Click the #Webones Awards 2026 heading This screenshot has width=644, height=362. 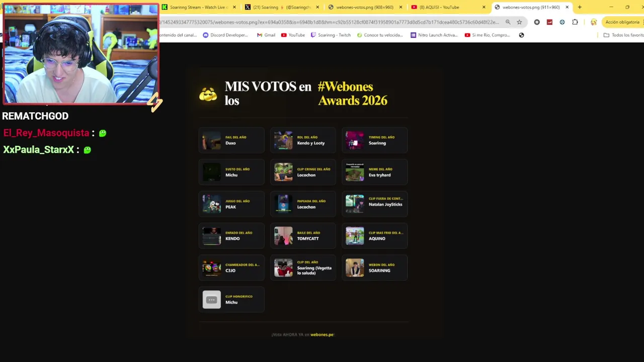pos(353,94)
